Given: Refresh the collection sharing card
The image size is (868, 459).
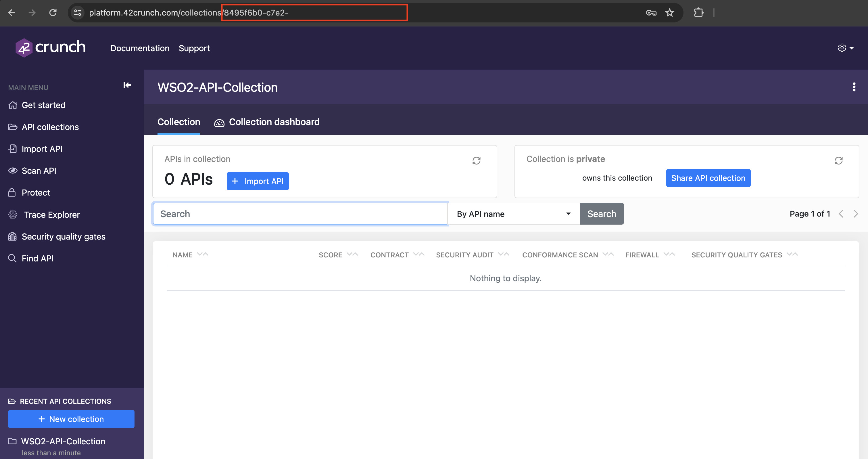Looking at the screenshot, I should tap(838, 160).
